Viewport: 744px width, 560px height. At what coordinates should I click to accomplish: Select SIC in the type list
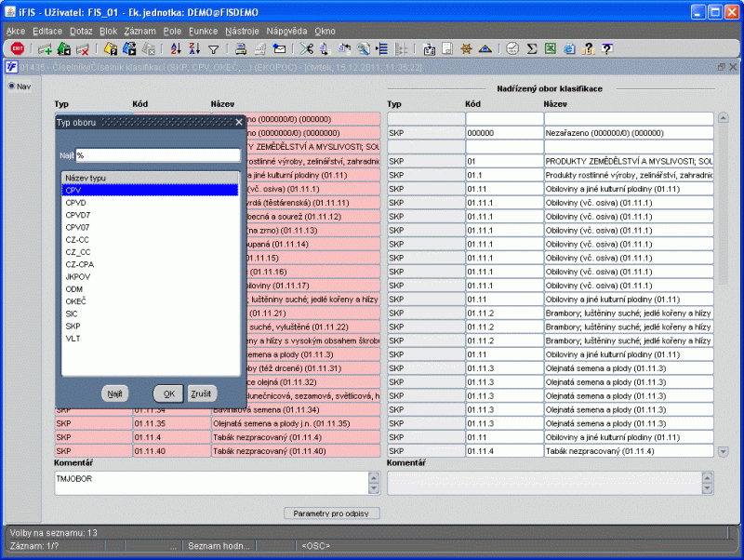150,313
